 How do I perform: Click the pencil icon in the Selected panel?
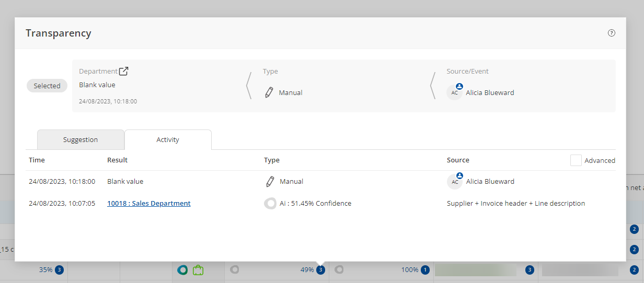pyautogui.click(x=269, y=93)
